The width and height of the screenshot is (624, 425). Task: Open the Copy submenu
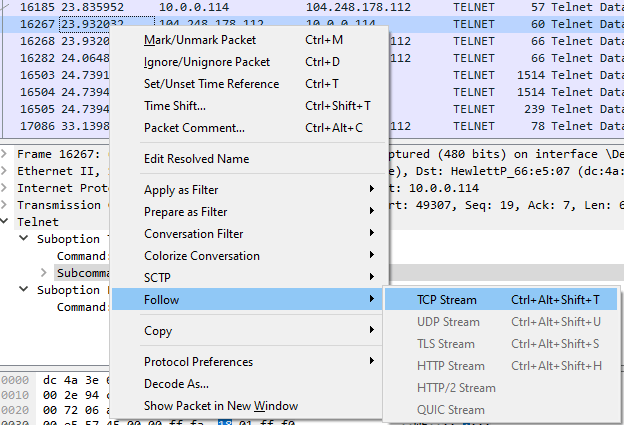coord(158,331)
